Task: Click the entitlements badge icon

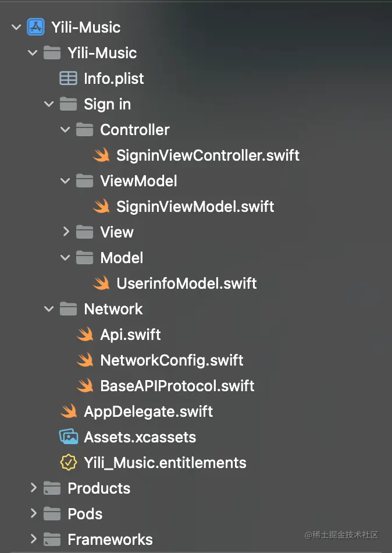Action: click(69, 462)
